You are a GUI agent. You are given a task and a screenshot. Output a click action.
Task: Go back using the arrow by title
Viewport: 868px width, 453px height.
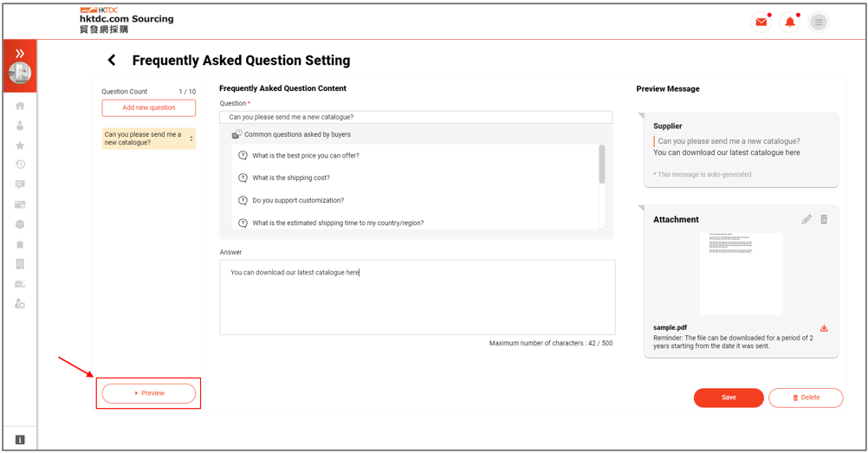(x=112, y=60)
